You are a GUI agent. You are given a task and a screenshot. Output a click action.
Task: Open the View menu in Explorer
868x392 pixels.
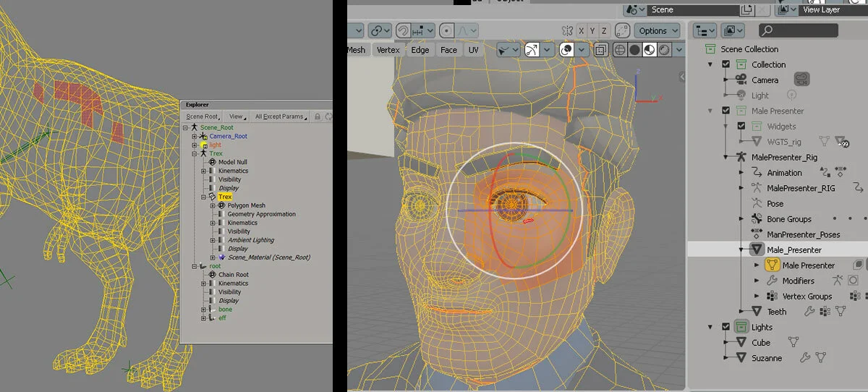click(x=237, y=116)
